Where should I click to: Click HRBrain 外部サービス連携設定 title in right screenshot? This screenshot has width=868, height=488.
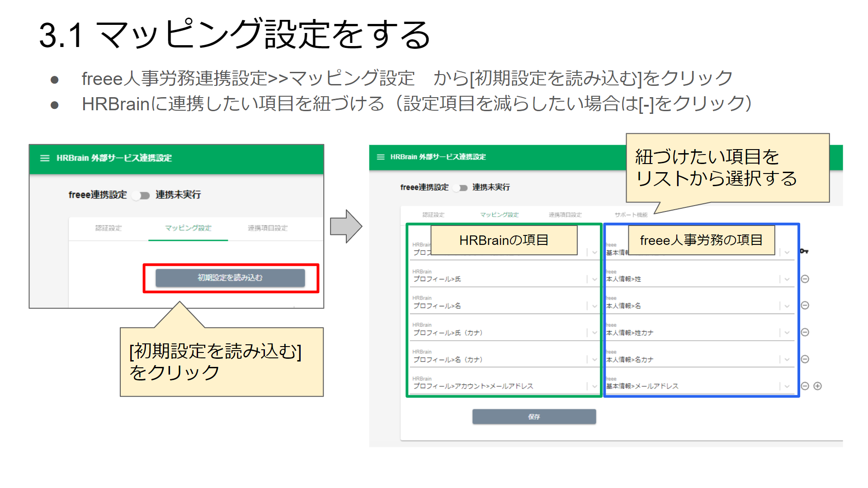tap(438, 157)
